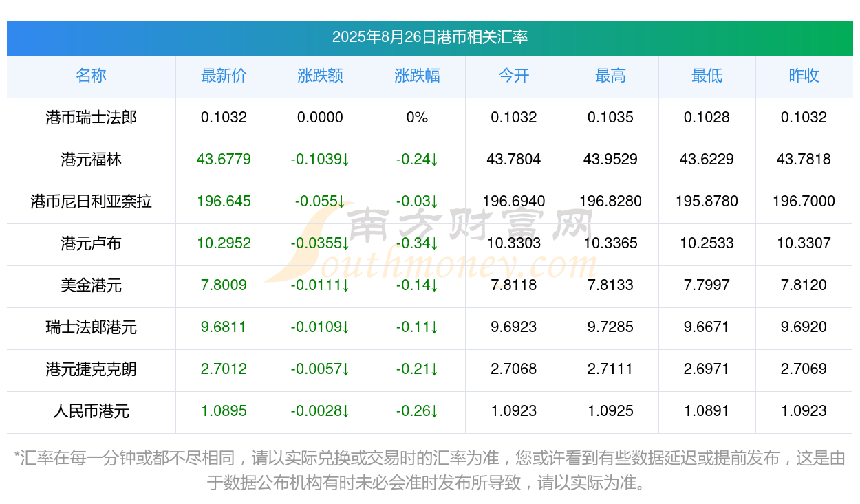Image resolution: width=860 pixels, height=504 pixels.
Task: Click high value 0.1035
Action: tap(610, 118)
